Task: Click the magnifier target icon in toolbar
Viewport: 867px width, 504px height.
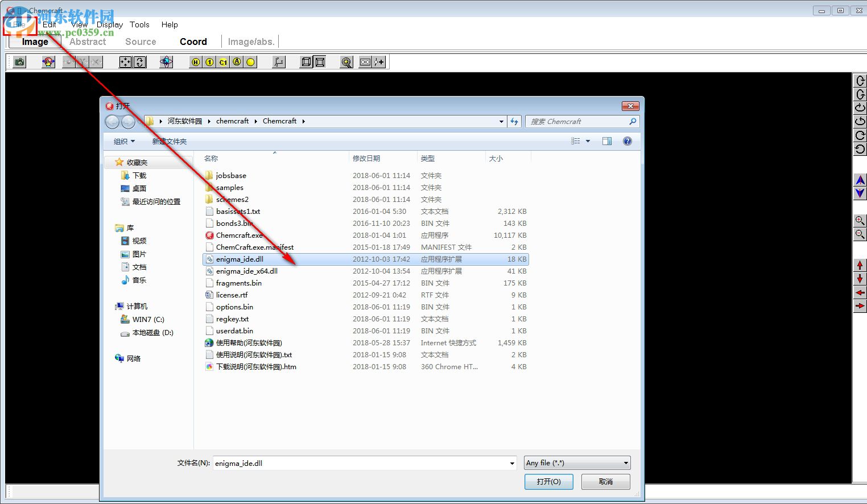Action: coord(346,62)
